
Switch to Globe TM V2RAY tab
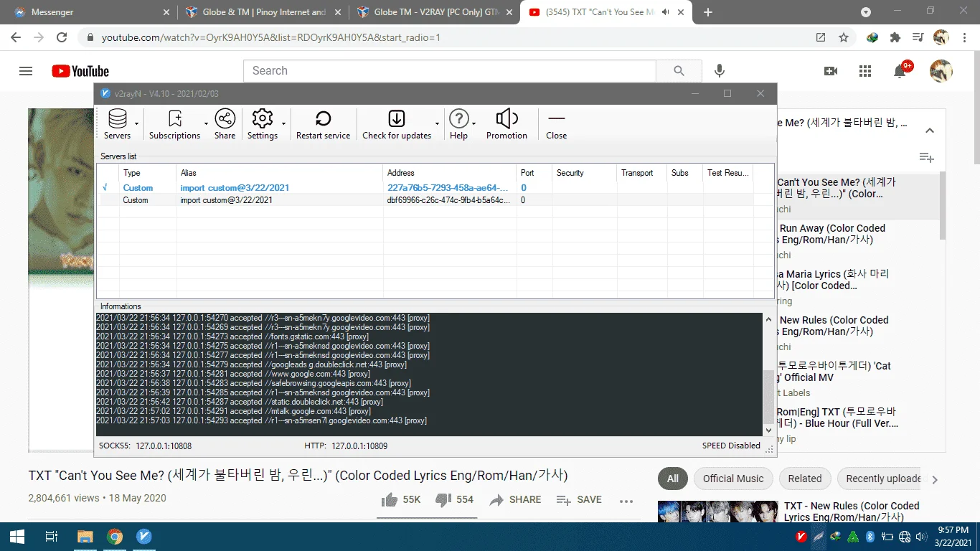coord(434,12)
